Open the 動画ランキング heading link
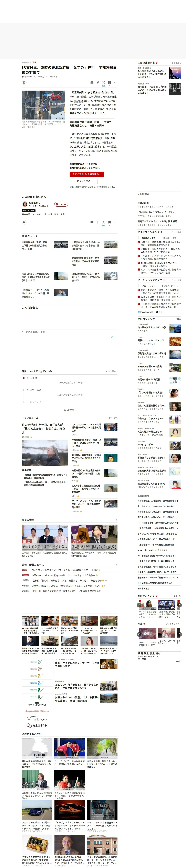 (147, 596)
